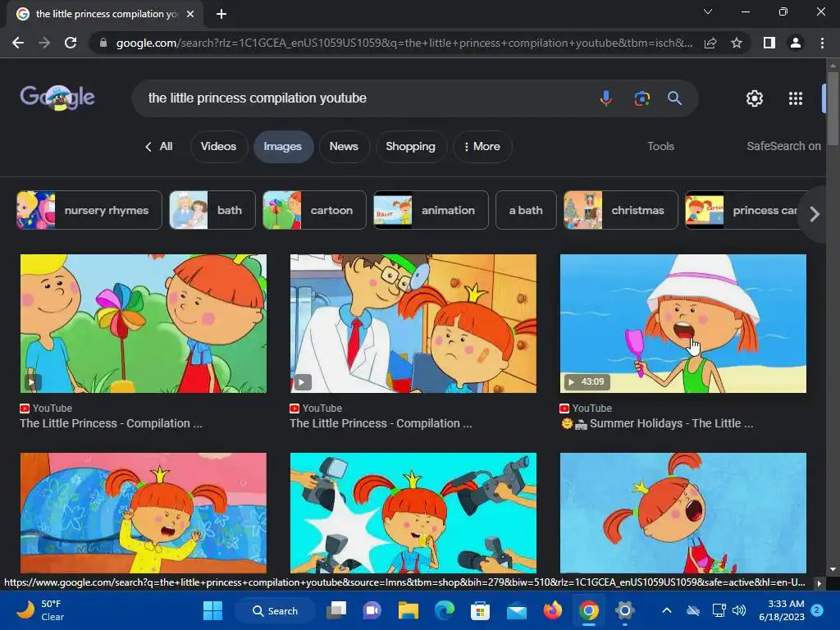Open the princess in yellow pajamas thumbnail

coord(143,513)
